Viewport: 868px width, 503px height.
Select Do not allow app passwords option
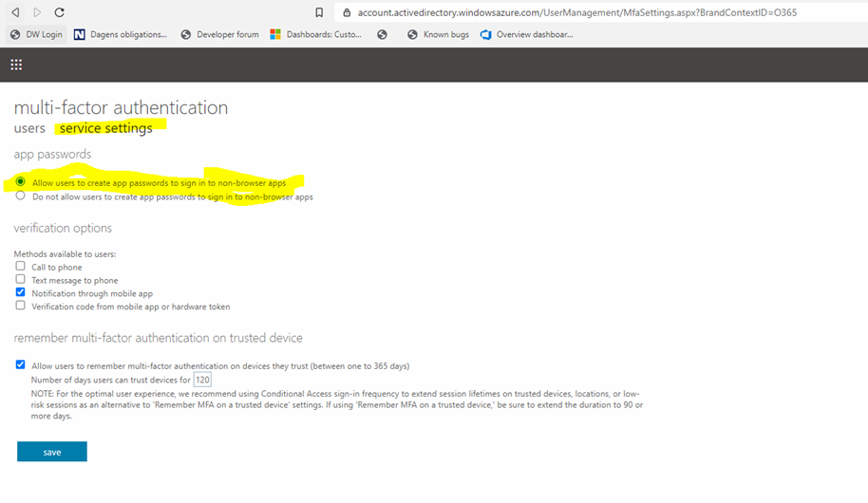coord(21,196)
